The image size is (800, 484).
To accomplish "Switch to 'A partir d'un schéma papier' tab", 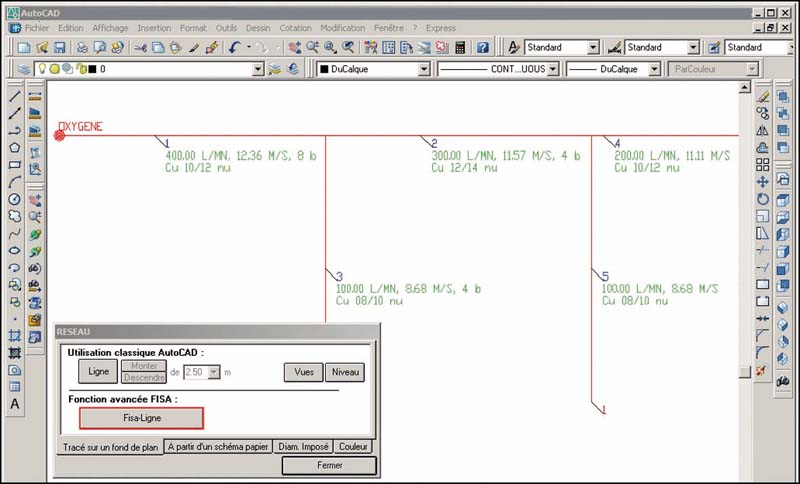I will (x=218, y=447).
